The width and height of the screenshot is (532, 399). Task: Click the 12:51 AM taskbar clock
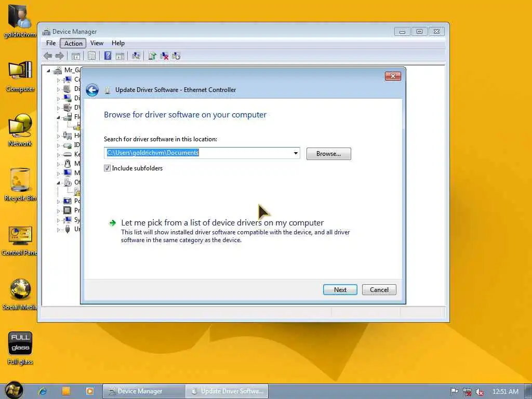505,392
